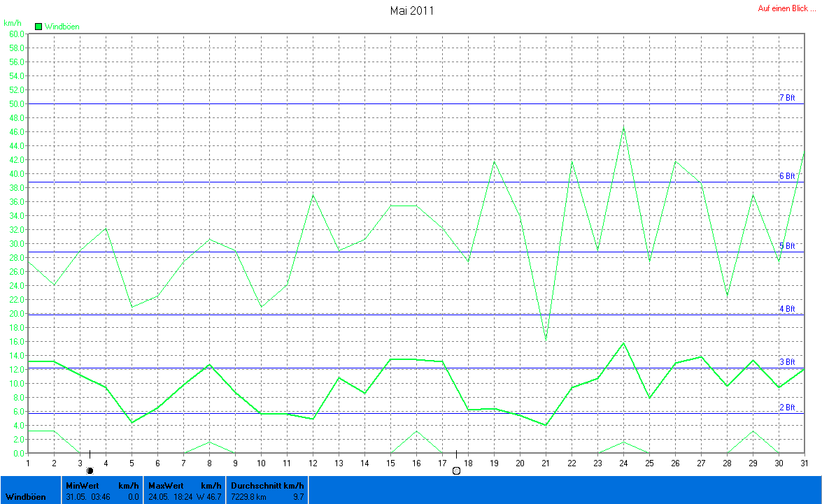Select the '5 Bft' threshold label
This screenshot has width=822, height=504.
point(787,246)
